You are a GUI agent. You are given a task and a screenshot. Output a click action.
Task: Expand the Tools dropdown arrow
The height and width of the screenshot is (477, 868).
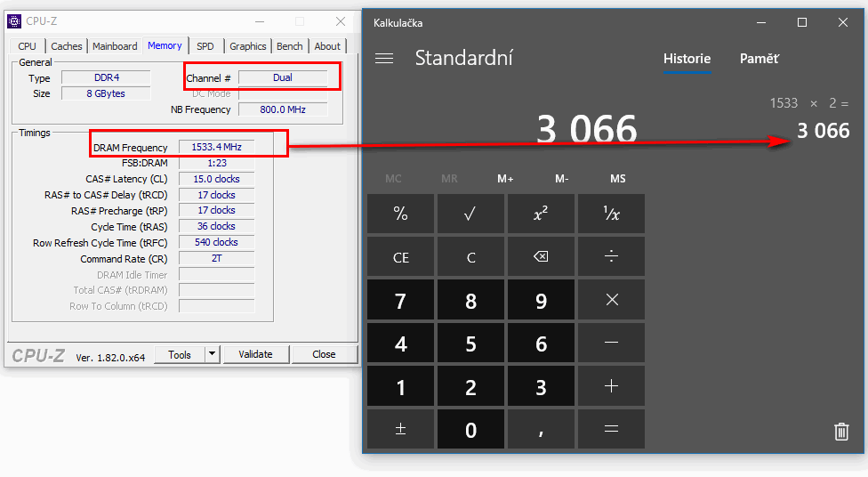click(212, 354)
